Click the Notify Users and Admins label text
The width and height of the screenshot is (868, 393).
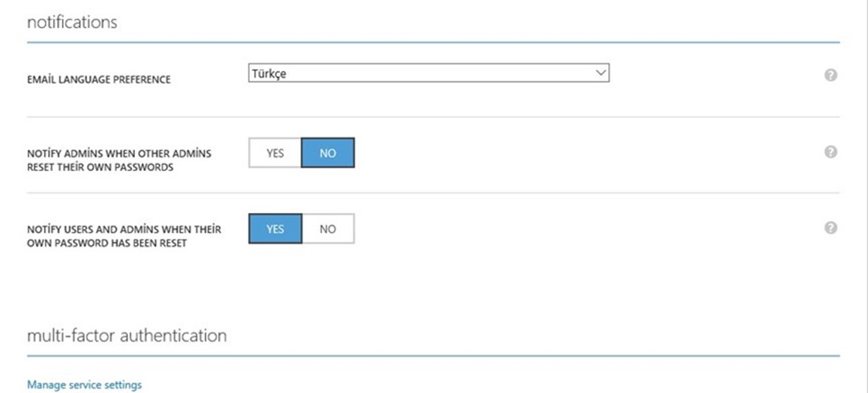(124, 236)
